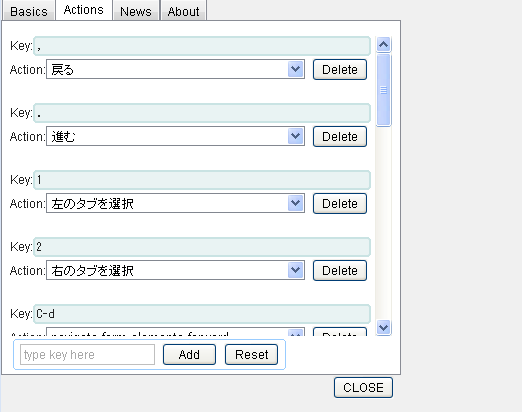The width and height of the screenshot is (522, 412).
Task: Delete the key 1 binding
Action: 340,204
